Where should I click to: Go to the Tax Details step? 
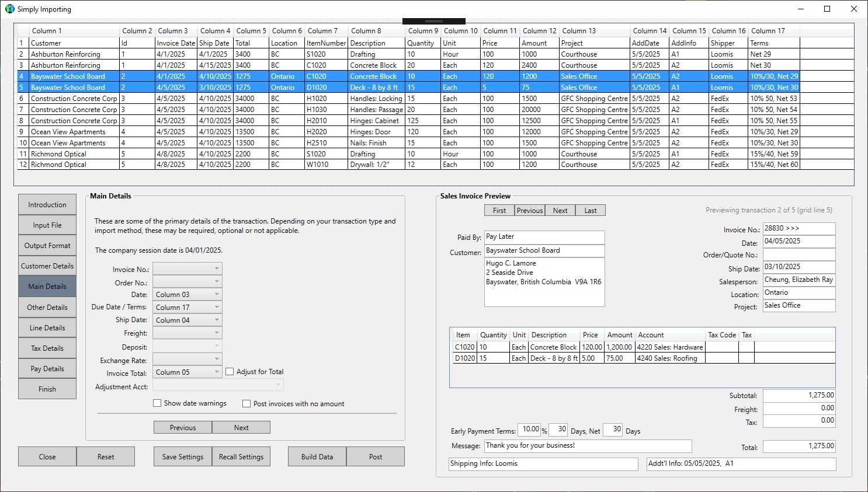coord(47,348)
